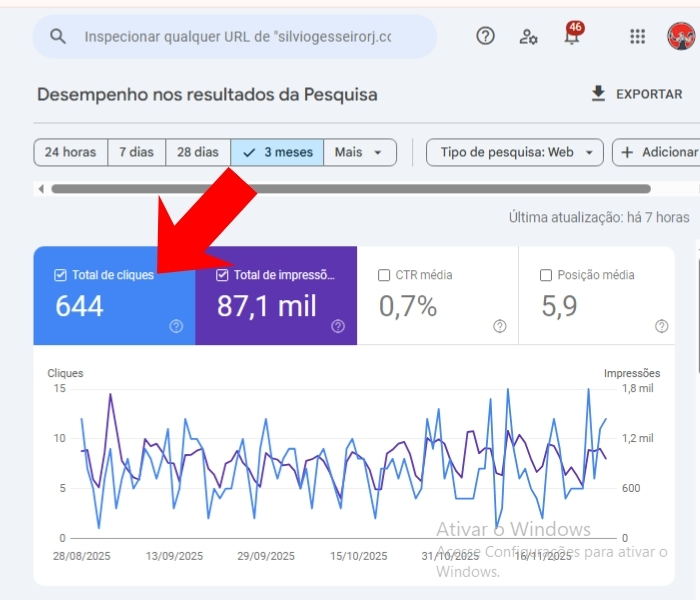The width and height of the screenshot is (700, 600).
Task: Open the help question mark icon
Action: click(485, 36)
